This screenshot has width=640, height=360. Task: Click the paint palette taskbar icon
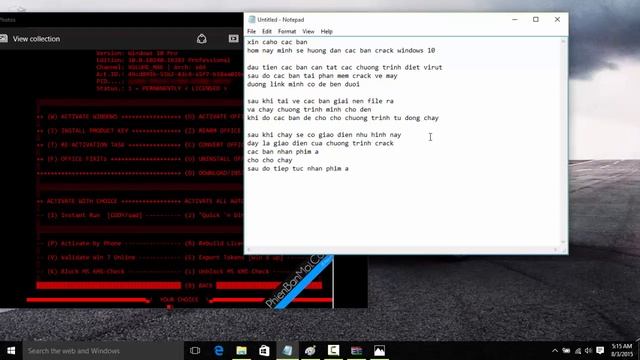(310, 351)
